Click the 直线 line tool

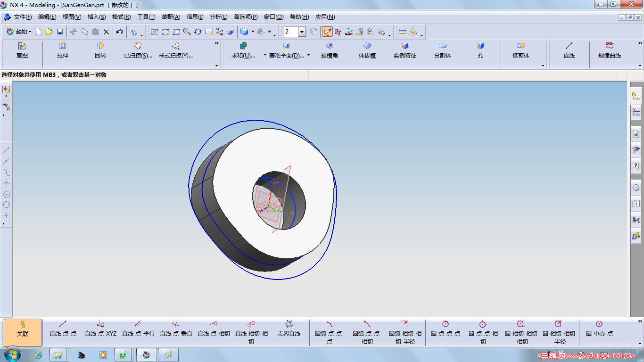[x=569, y=51]
